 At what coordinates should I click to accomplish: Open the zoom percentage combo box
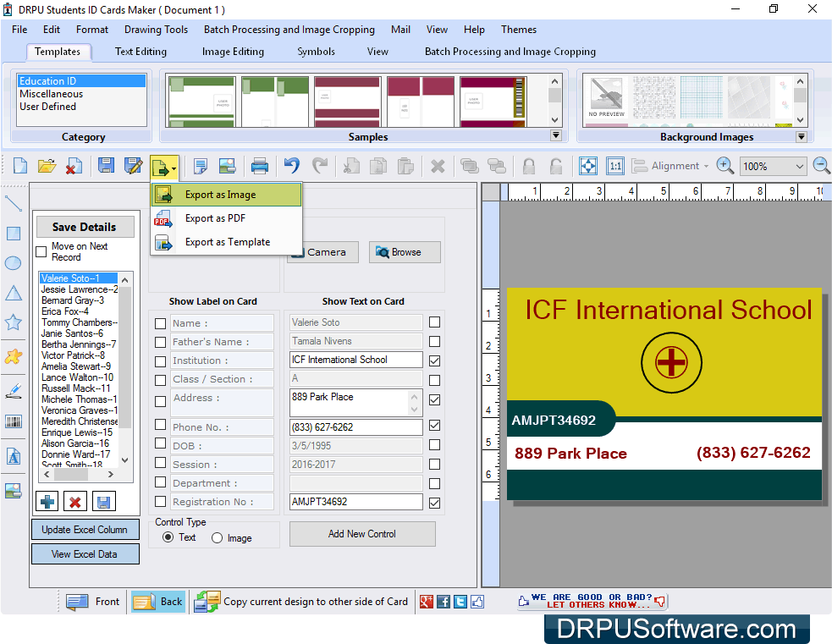coord(771,166)
